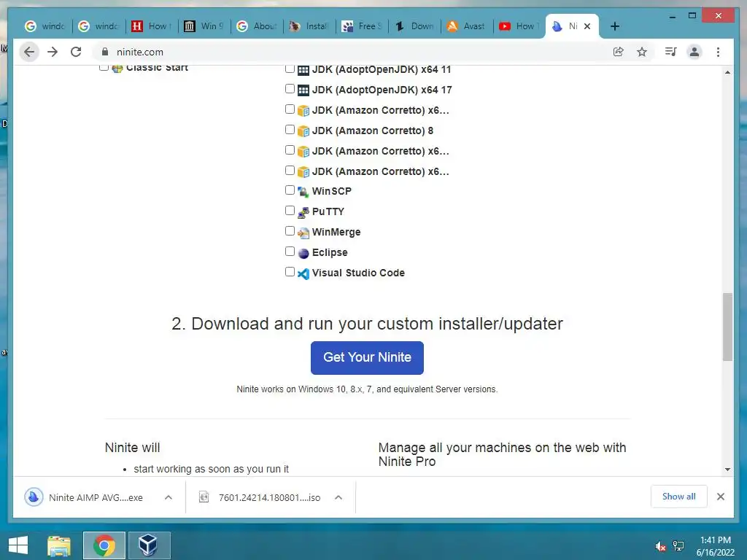Click the JDK Amazon Corretto 8 icon
Image resolution: width=747 pixels, height=560 pixels.
(x=303, y=131)
